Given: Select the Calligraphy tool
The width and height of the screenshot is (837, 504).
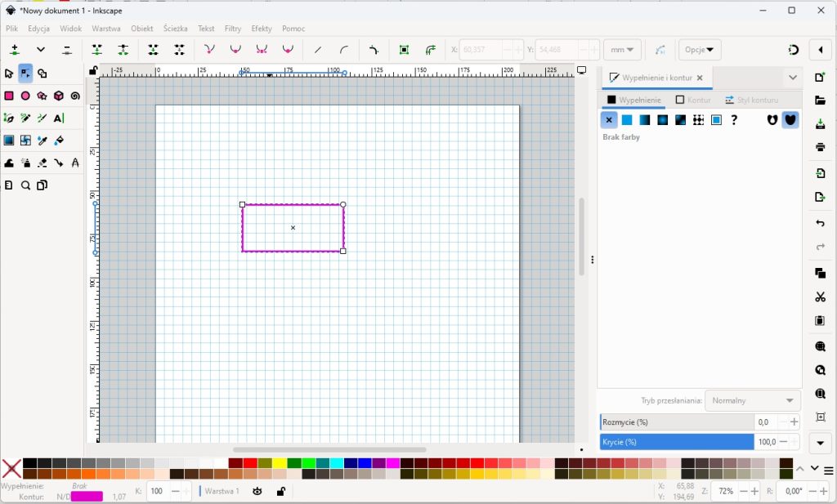Looking at the screenshot, I should click(43, 118).
